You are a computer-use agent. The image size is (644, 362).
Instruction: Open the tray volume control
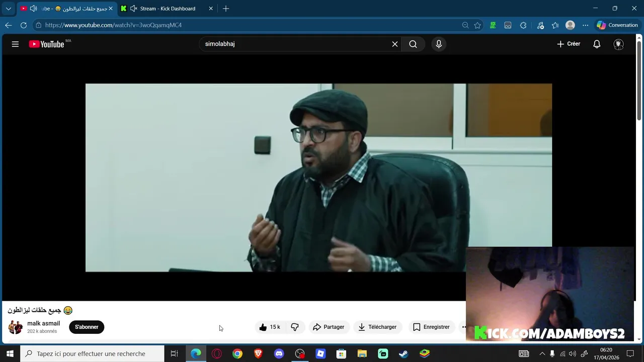(573, 354)
